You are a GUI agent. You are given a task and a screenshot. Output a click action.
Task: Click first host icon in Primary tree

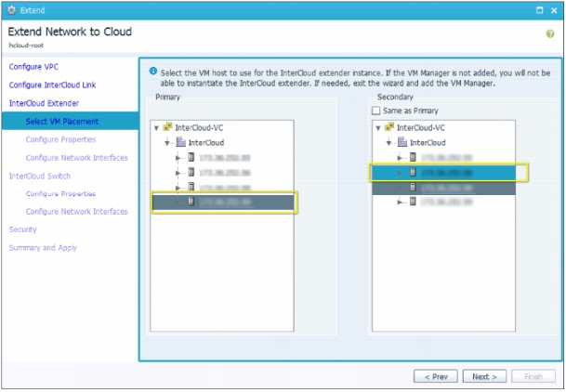[x=191, y=157]
